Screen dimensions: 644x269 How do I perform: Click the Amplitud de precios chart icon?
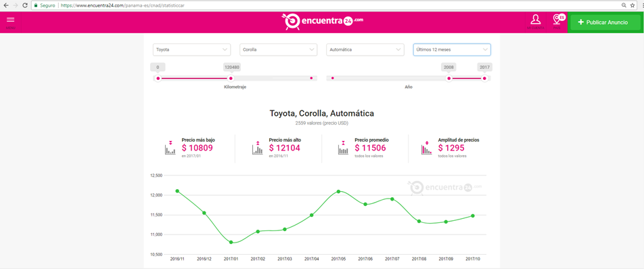click(426, 148)
